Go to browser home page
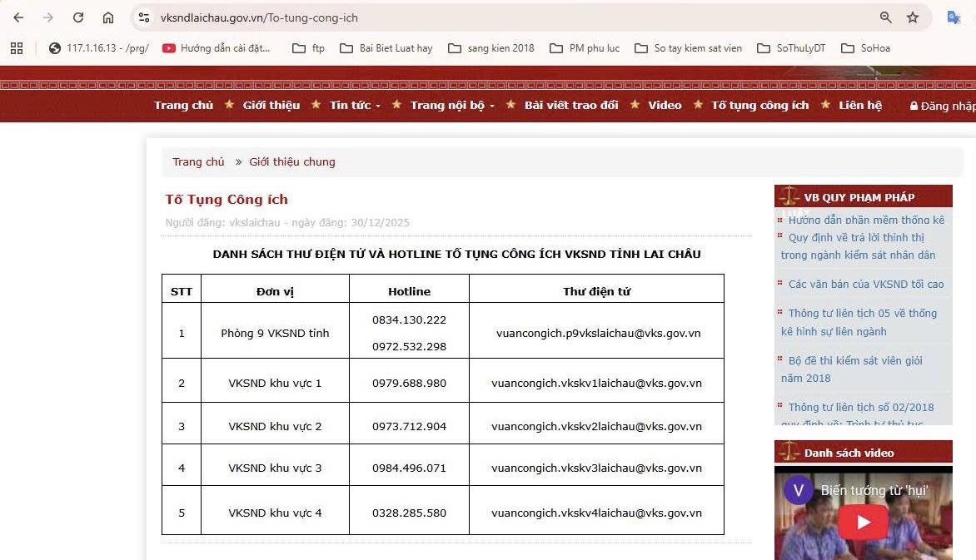The width and height of the screenshot is (976, 560). [108, 17]
